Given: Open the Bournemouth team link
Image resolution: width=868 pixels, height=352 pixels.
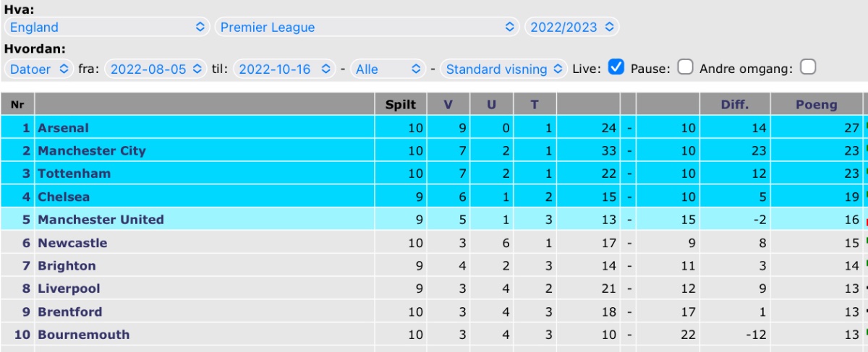Looking at the screenshot, I should 84,335.
